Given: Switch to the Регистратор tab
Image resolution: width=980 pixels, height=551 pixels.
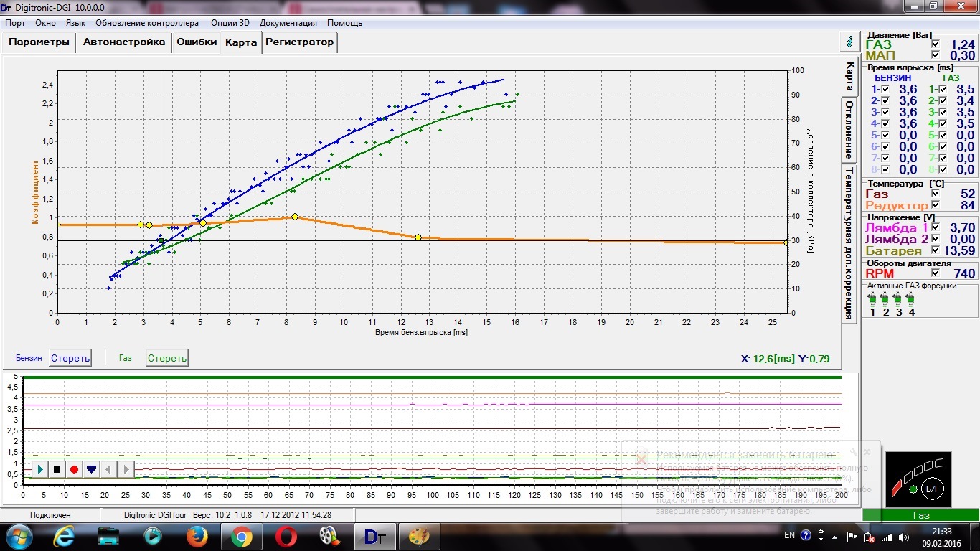Looking at the screenshot, I should [299, 42].
